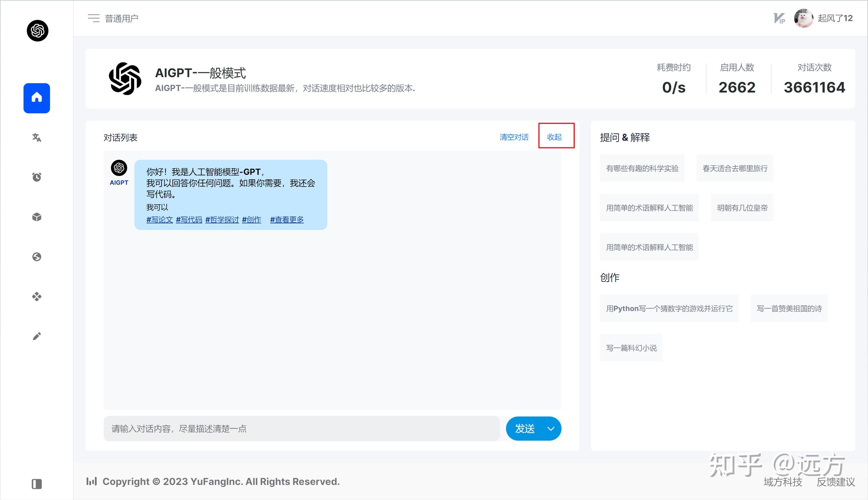Select the pencil edit sidebar icon
This screenshot has width=868, height=500.
click(x=37, y=336)
